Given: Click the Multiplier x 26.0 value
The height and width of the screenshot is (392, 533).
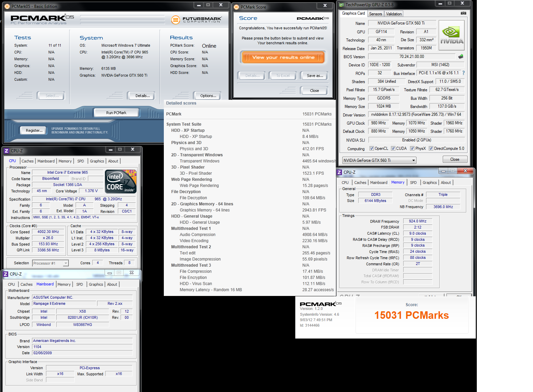Looking at the screenshot, I should (x=48, y=238).
